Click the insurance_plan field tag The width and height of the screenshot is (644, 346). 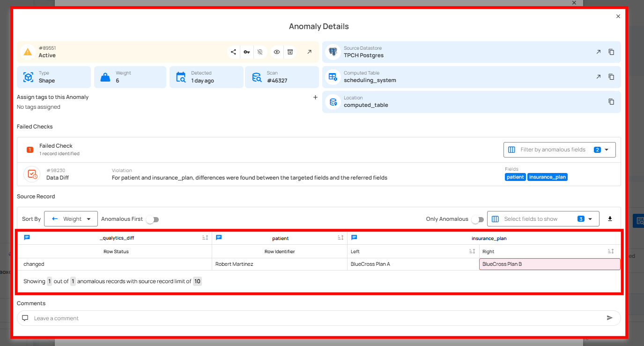[547, 177]
